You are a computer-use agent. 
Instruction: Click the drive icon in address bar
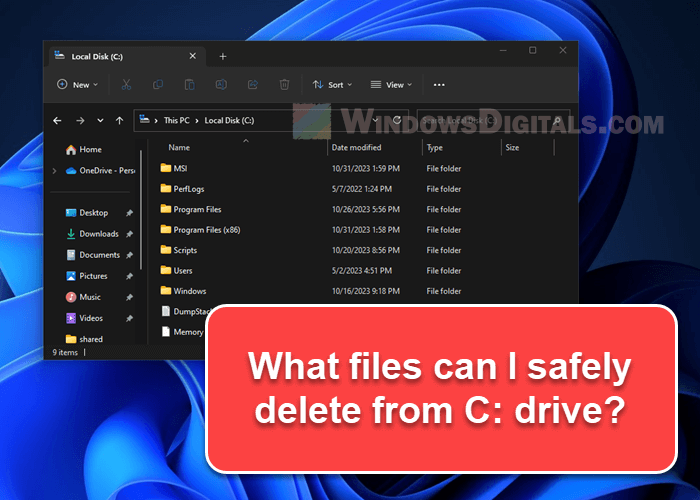tap(144, 119)
